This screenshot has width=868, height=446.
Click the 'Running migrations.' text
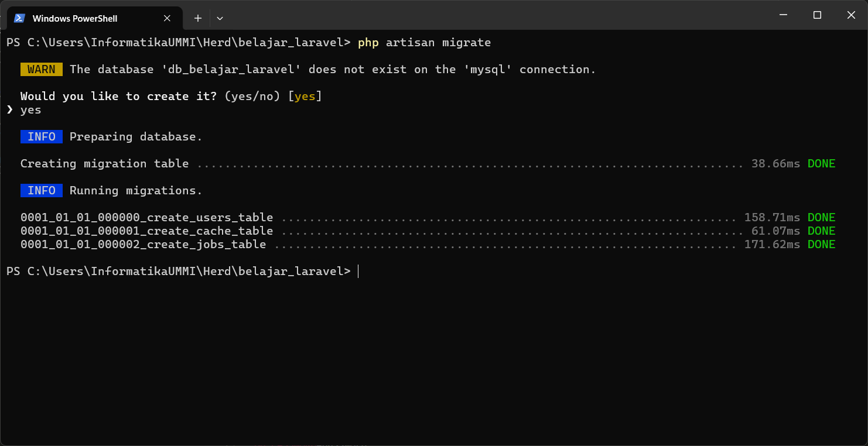click(x=136, y=190)
